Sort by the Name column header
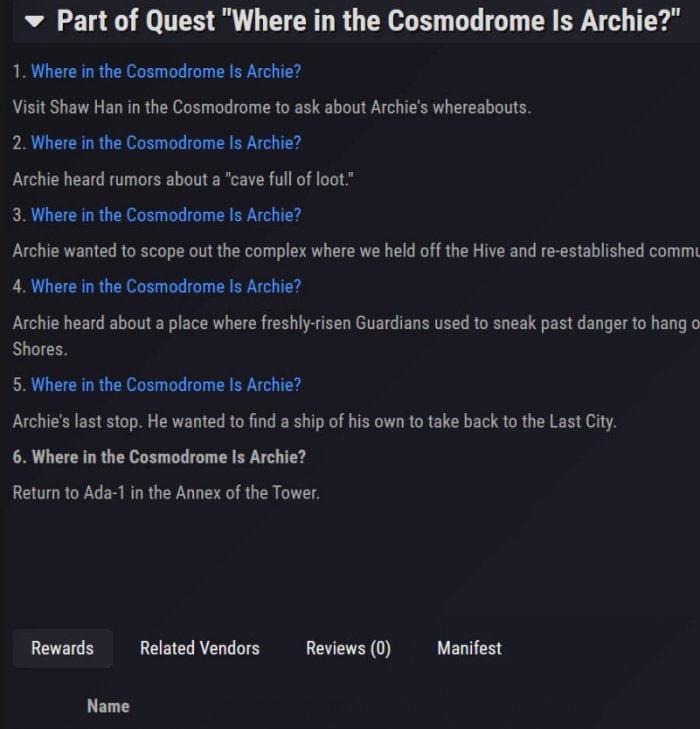 point(108,706)
